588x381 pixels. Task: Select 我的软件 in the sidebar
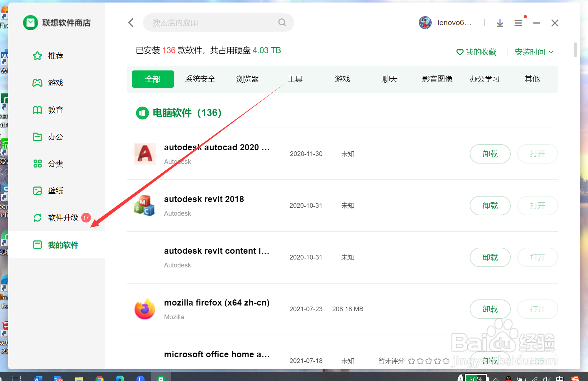pos(57,245)
